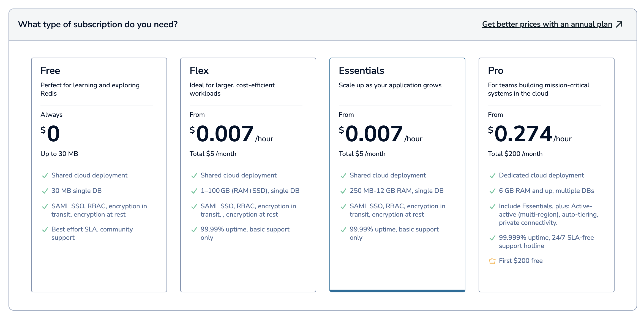The height and width of the screenshot is (318, 644).
Task: Click the external arrow icon beside annual plan
Action: coord(619,25)
